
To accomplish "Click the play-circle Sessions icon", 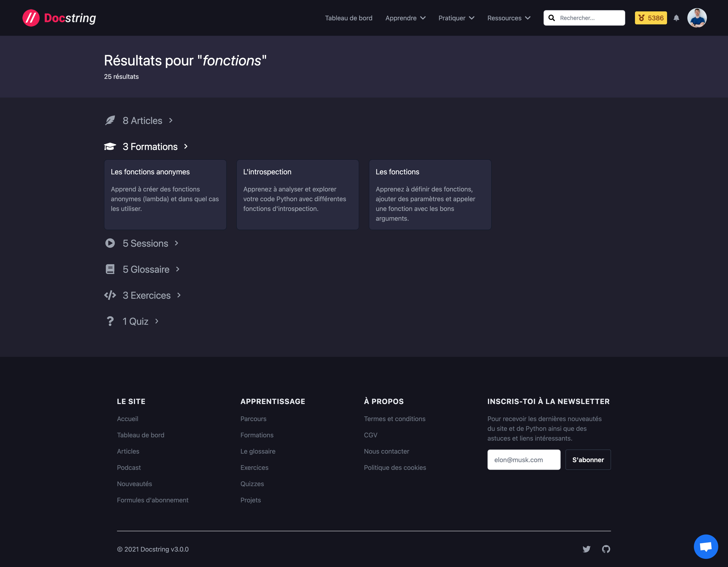I will pyautogui.click(x=110, y=243).
